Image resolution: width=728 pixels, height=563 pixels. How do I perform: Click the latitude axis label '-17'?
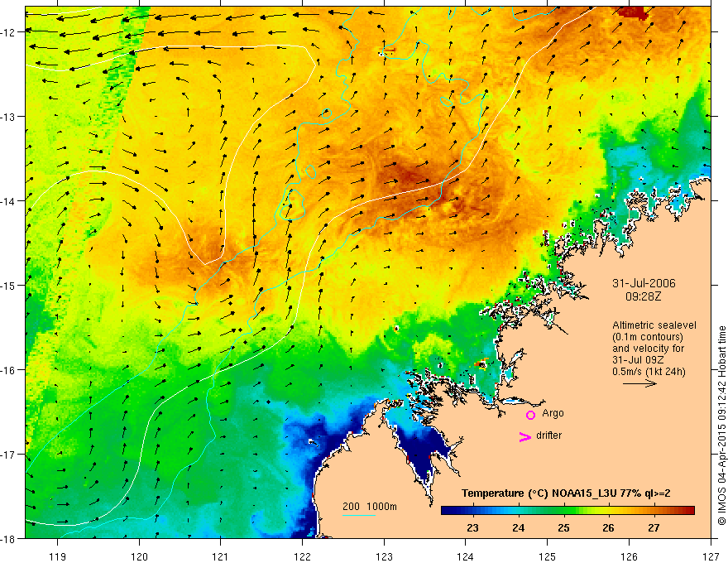coord(8,455)
